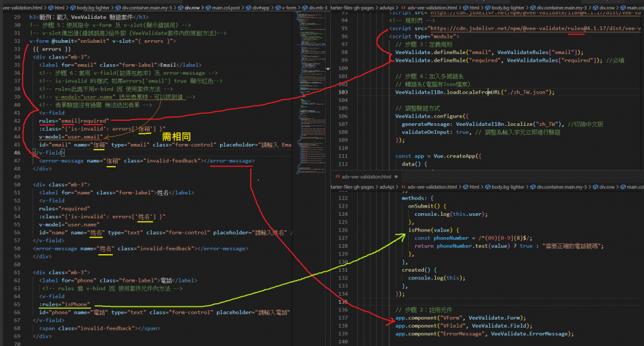Click line number 33 in left editor gutter
The image size is (644, 346).
click(x=17, y=49)
